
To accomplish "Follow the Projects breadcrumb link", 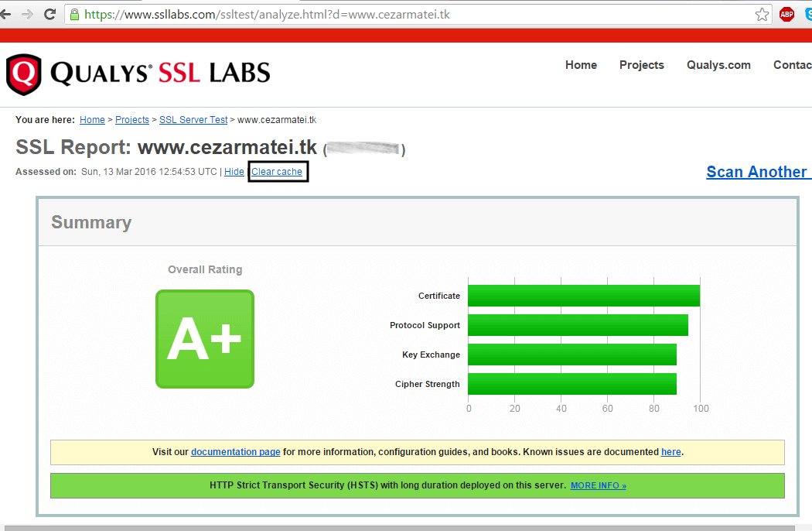I will [x=132, y=120].
